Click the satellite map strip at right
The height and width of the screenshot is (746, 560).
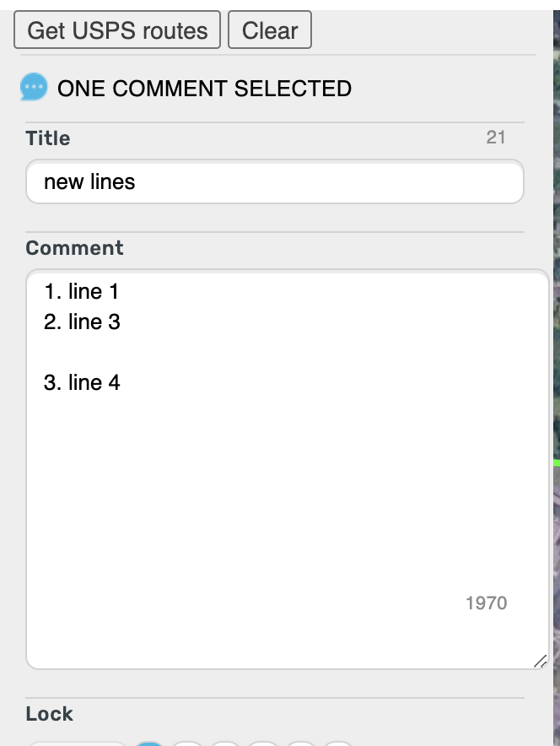coord(556,253)
